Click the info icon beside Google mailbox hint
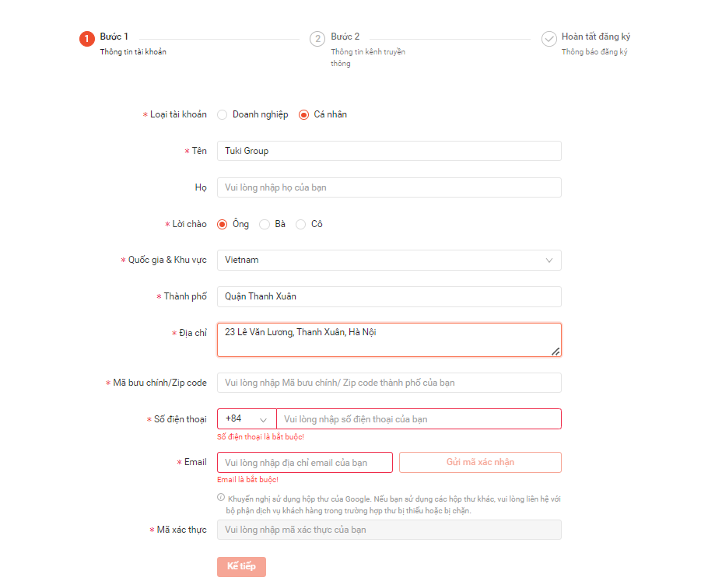The image size is (708, 588). pyautogui.click(x=221, y=498)
